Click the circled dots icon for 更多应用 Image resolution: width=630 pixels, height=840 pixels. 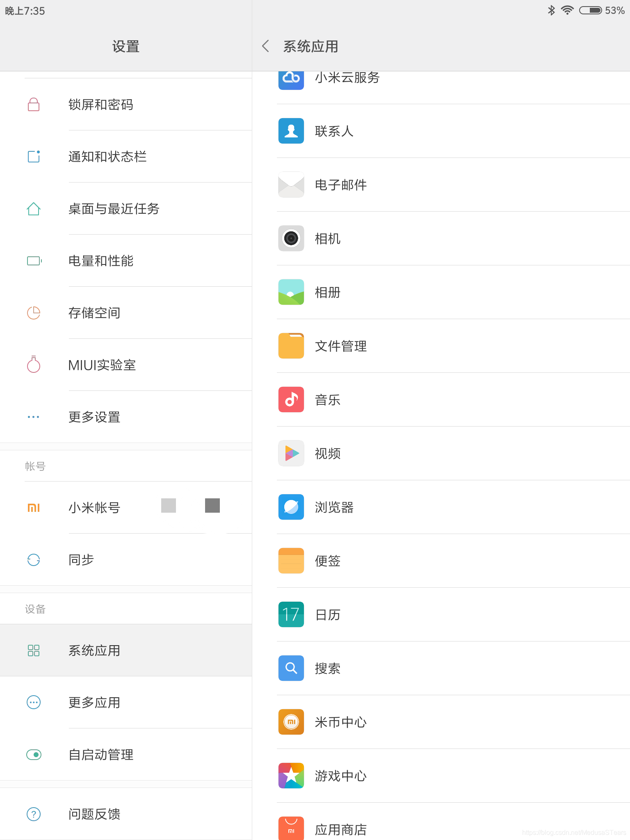pyautogui.click(x=34, y=703)
